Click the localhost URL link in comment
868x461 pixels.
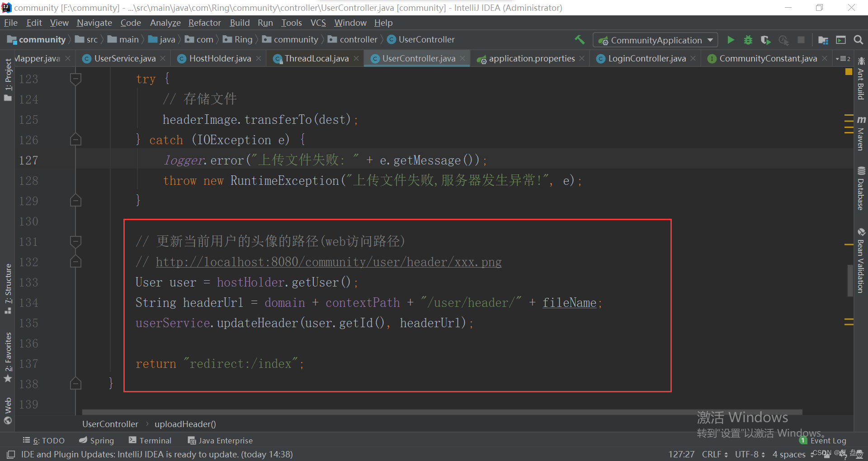[329, 262]
